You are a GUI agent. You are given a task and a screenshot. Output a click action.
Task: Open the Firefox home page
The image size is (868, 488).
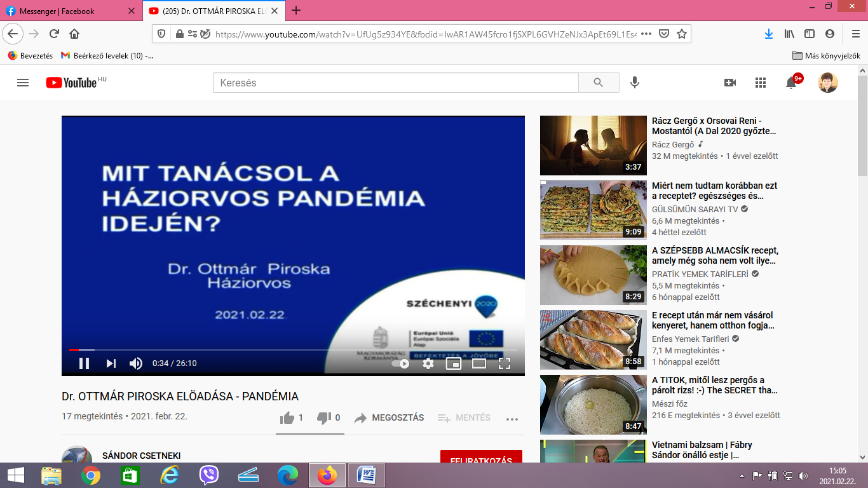pos(74,34)
